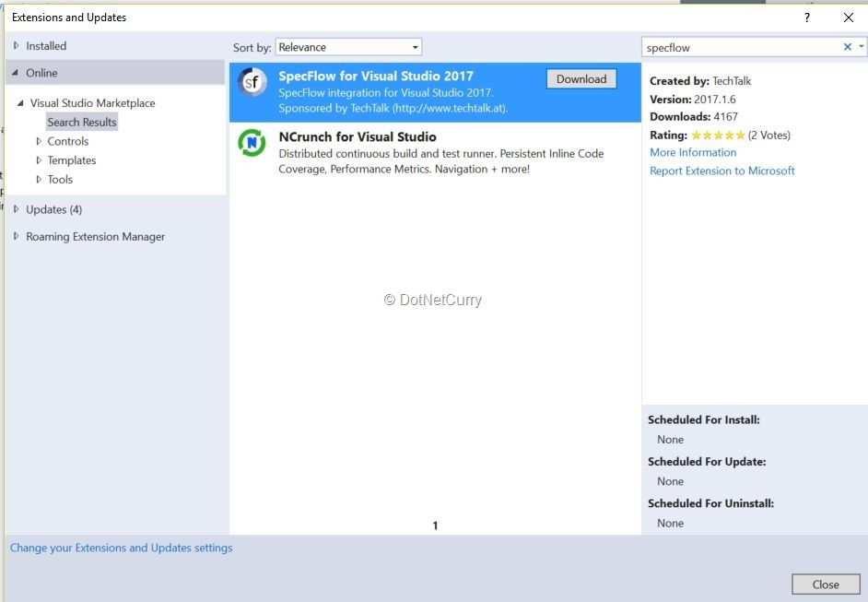Open the search box dropdown arrow
This screenshot has width=868, height=602.
pyautogui.click(x=862, y=47)
